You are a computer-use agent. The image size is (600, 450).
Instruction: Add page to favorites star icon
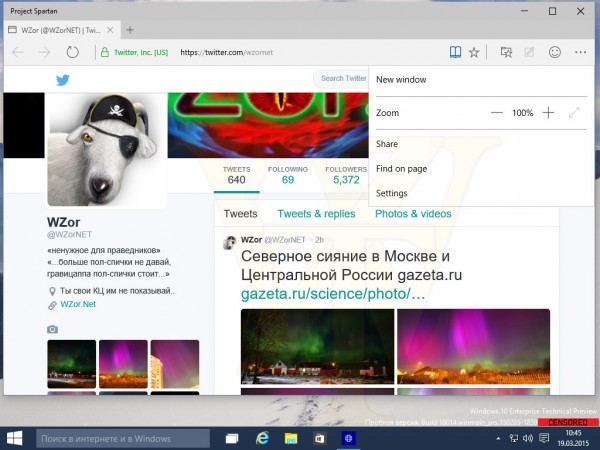(475, 52)
